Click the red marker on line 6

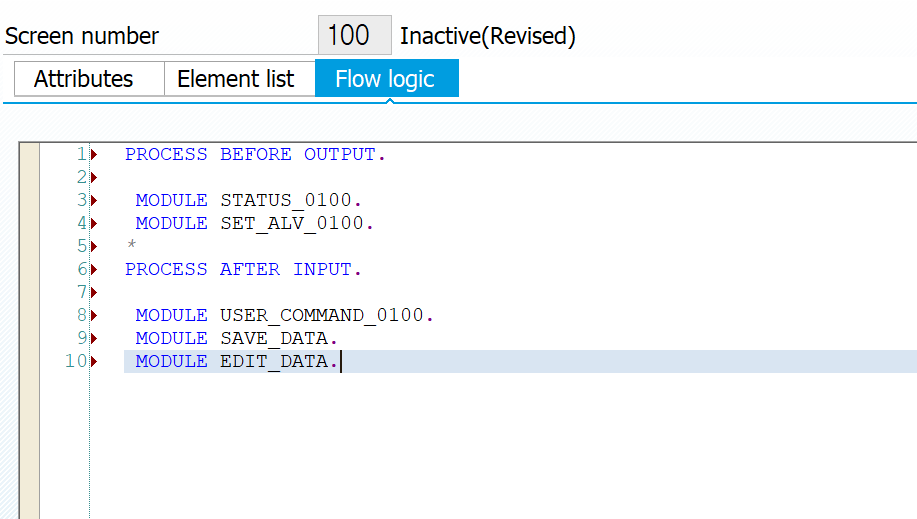tap(94, 269)
